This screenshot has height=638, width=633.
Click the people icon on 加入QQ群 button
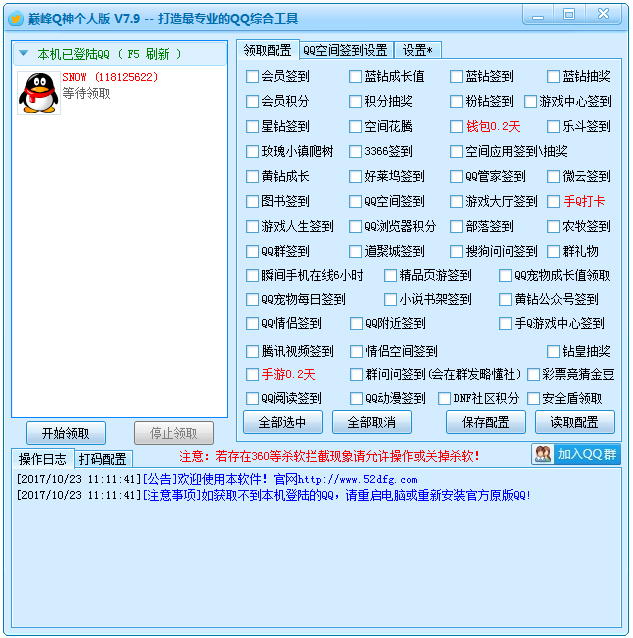coord(543,454)
